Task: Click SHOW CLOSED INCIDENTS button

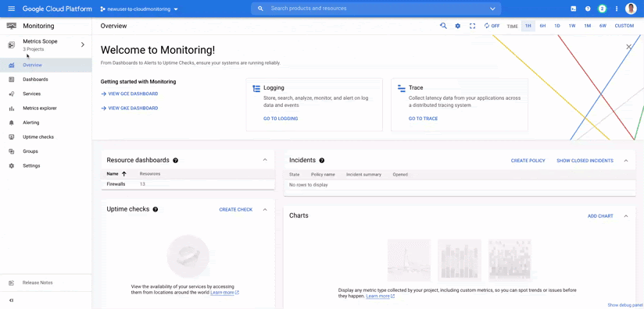Action: pyautogui.click(x=585, y=161)
